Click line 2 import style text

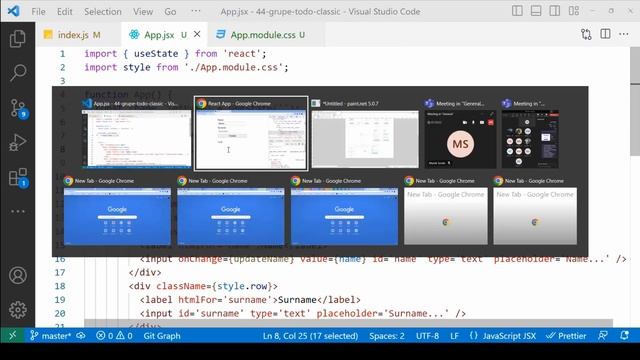point(186,67)
